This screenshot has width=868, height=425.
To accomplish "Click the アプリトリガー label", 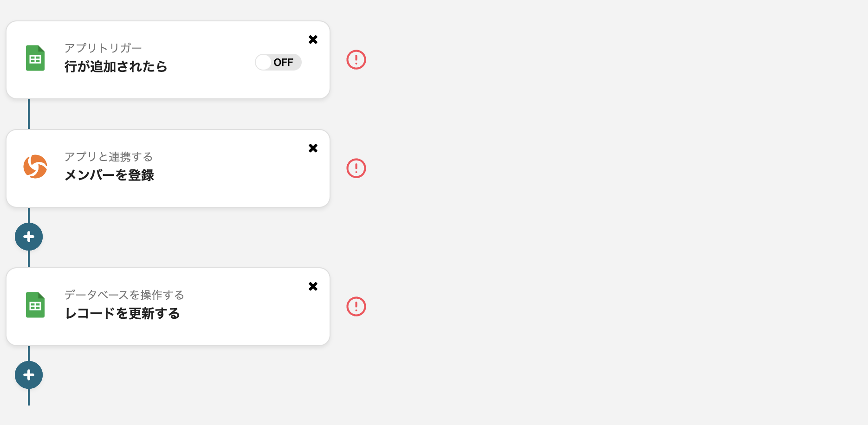I will (103, 48).
